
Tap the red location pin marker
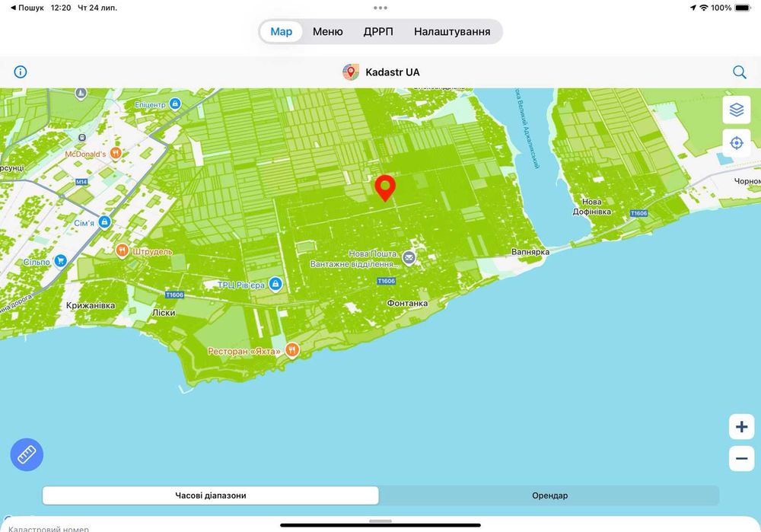click(385, 188)
